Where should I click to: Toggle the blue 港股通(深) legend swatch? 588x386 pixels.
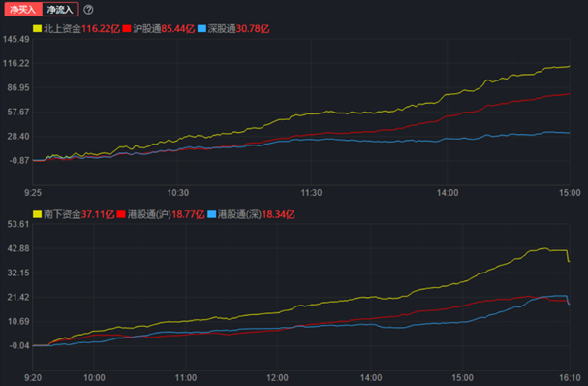click(212, 214)
